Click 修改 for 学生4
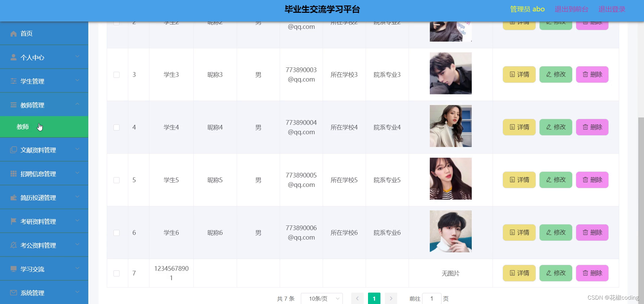644x304 pixels. pyautogui.click(x=556, y=127)
